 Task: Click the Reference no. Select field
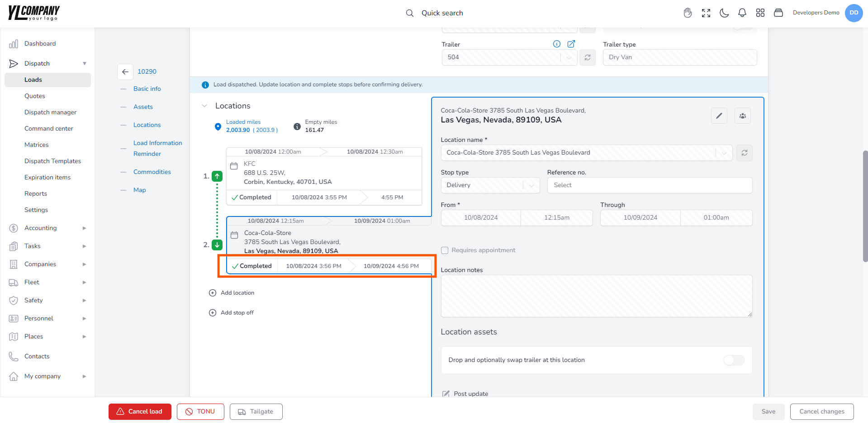pyautogui.click(x=650, y=185)
